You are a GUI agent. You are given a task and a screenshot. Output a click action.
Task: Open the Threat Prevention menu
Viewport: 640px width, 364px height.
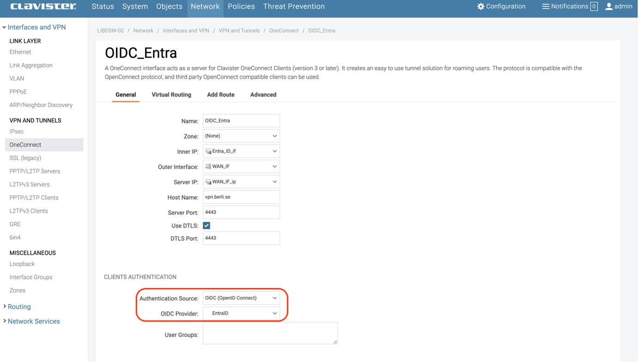point(294,6)
